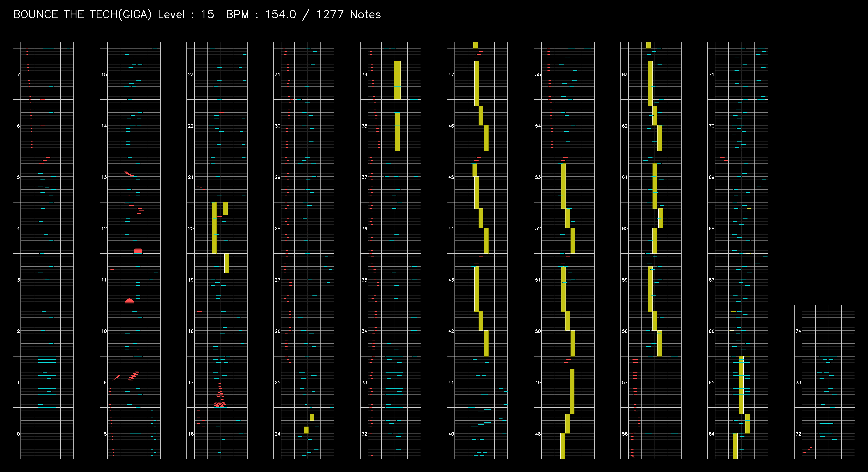
Task: Click the red note cluster in measure 17
Action: tap(220, 395)
